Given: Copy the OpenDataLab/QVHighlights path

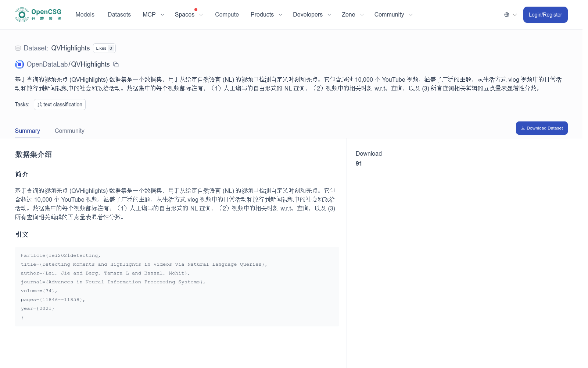Looking at the screenshot, I should coord(116,64).
